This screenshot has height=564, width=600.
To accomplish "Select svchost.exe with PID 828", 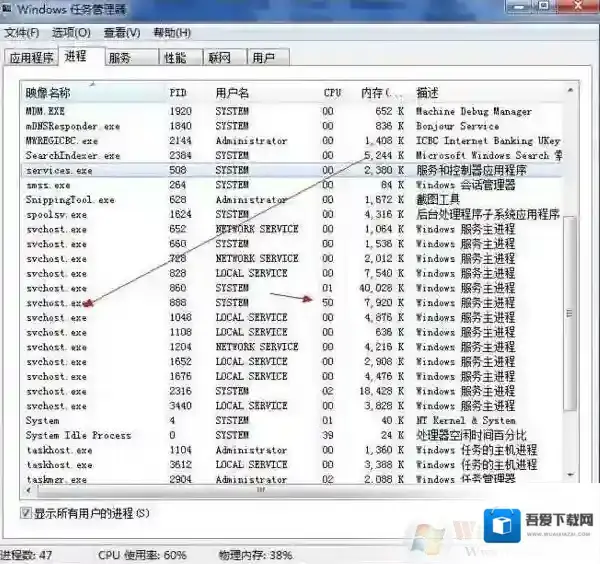I will (x=292, y=273).
